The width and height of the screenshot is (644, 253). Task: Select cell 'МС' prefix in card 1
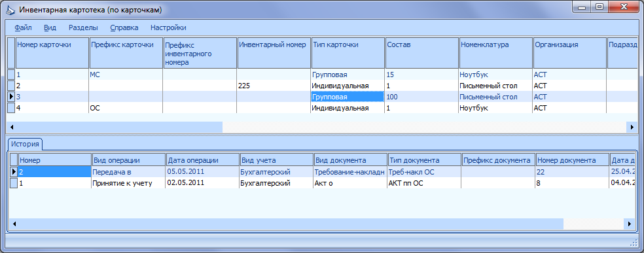126,75
